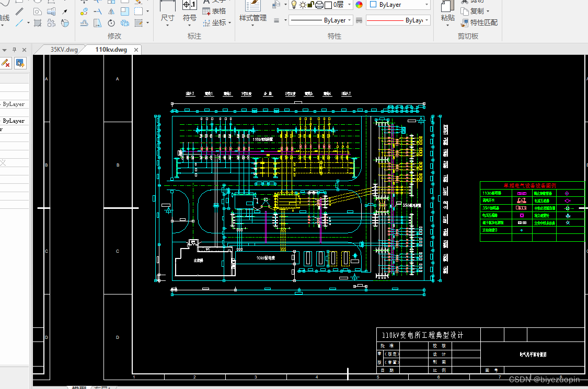Viewport: 588px width, 389px height.
Task: Click the scale tool icon with squares
Action: pyautogui.click(x=125, y=11)
